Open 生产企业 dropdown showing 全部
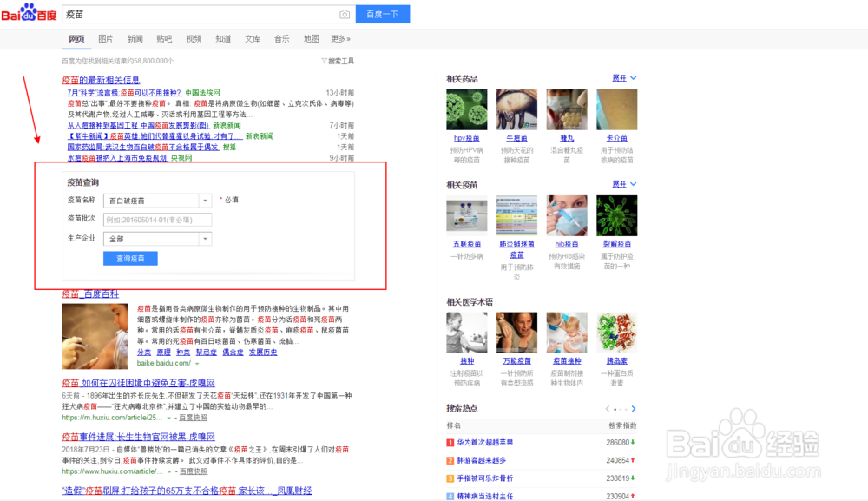This screenshot has height=501, width=868. (x=157, y=239)
